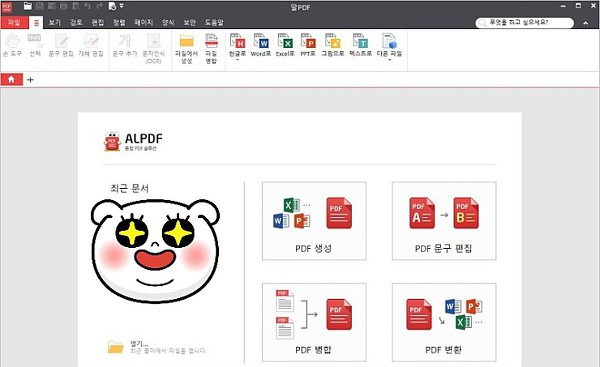Switch to the 페이지 tab
Image resolution: width=600 pixels, height=367 pixels.
pyautogui.click(x=143, y=22)
